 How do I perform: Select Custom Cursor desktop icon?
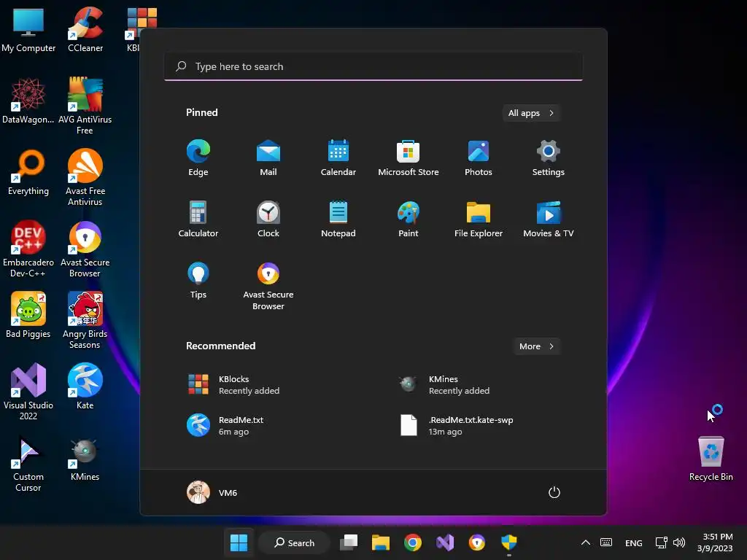click(28, 463)
